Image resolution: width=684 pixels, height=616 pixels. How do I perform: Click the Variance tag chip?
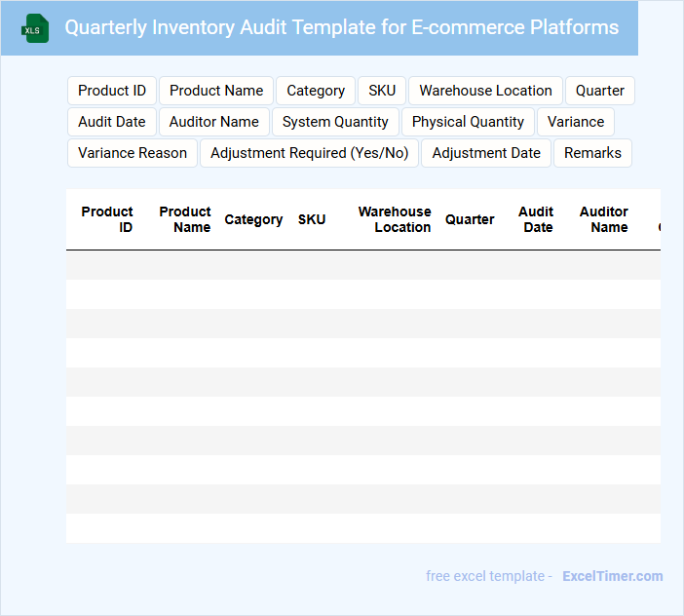coord(576,122)
